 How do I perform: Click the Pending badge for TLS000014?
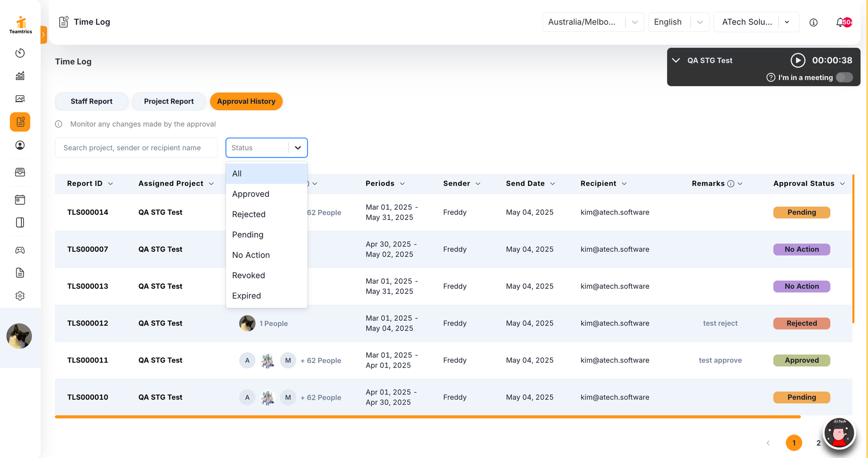click(x=802, y=212)
